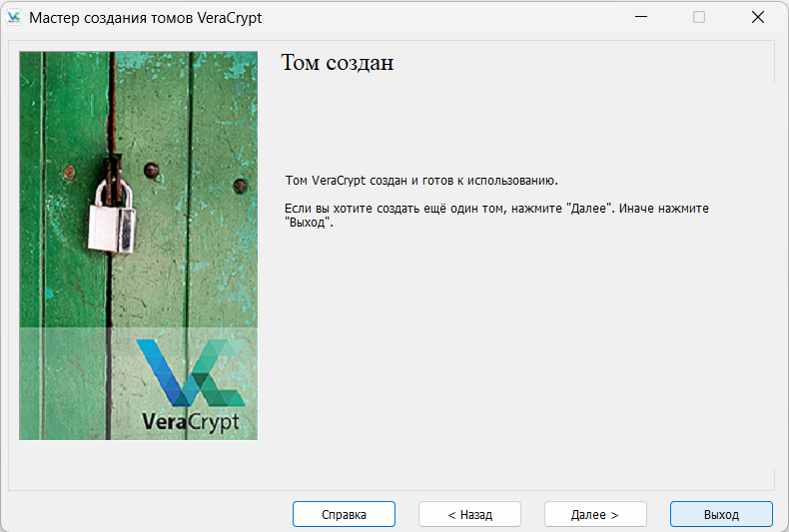Click Далее > to create another volume
This screenshot has height=532, width=789.
[x=595, y=514]
